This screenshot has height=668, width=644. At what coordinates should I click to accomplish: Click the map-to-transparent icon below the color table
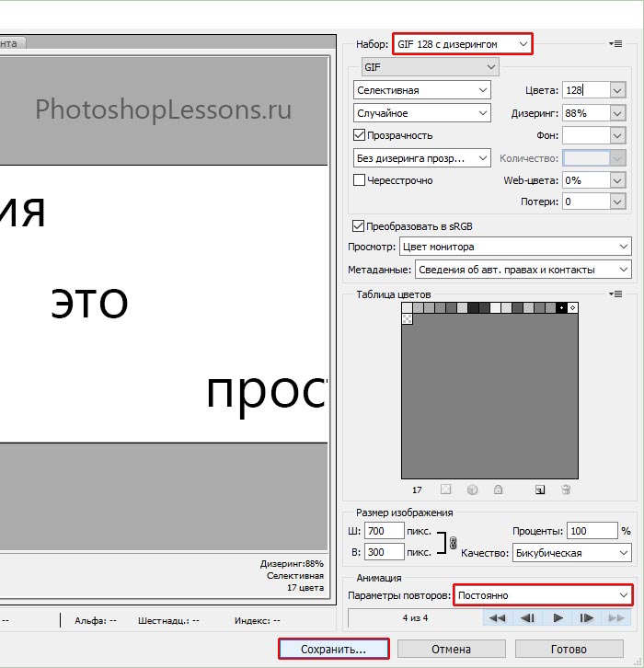click(445, 489)
